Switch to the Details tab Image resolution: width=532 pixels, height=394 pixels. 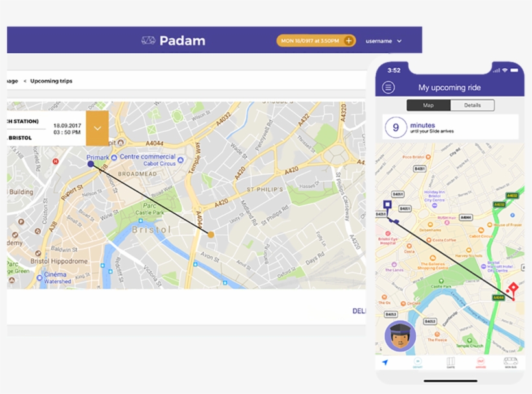pos(472,105)
